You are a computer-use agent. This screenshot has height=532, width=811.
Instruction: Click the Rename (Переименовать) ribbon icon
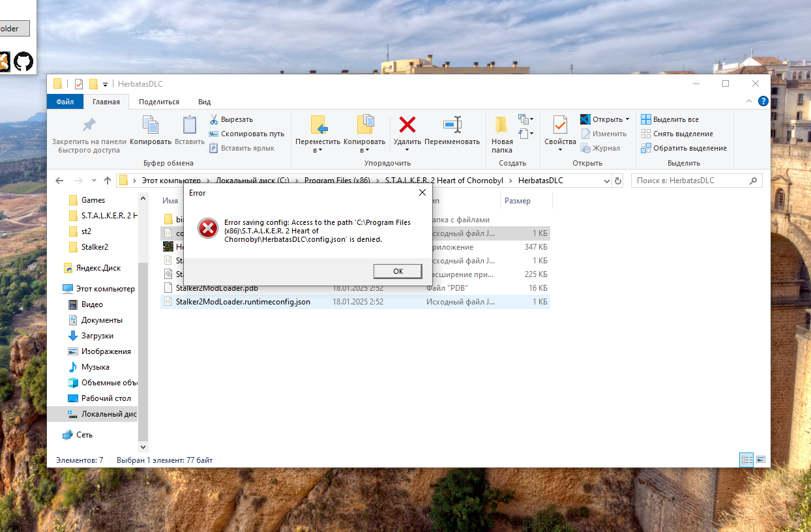pos(452,125)
